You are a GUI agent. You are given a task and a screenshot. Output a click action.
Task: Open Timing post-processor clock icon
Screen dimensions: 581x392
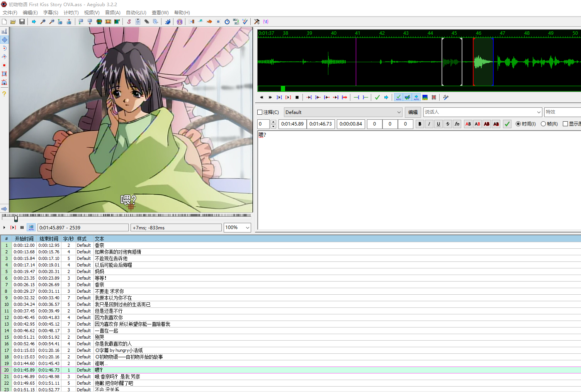tap(227, 22)
